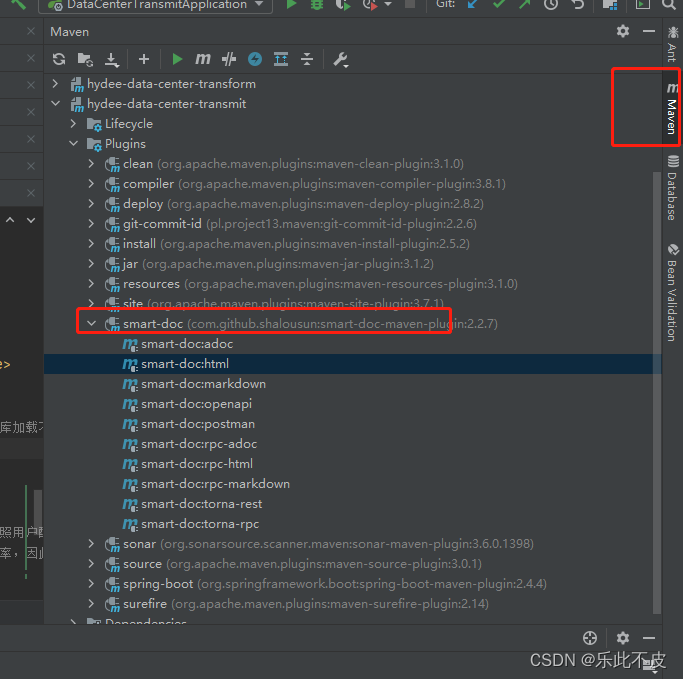Click the Add Maven Projects plus icon
This screenshot has height=679, width=683.
(144, 59)
